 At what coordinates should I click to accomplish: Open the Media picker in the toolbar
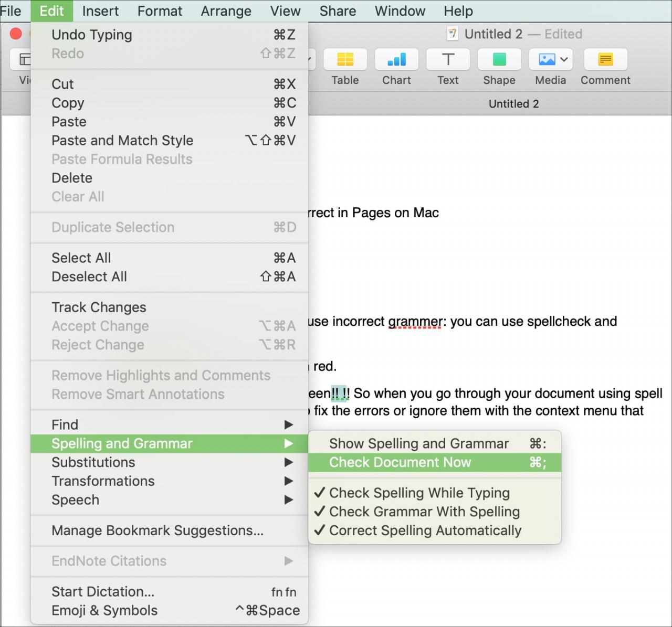[551, 59]
